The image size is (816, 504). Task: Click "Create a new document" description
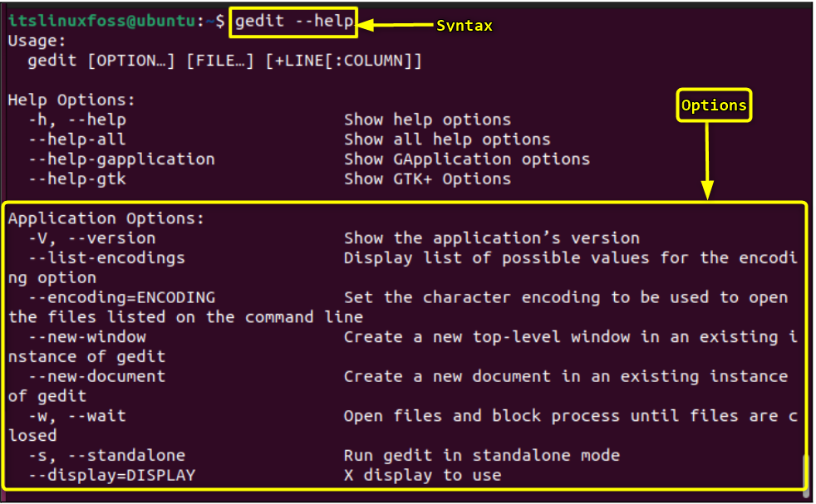[x=566, y=377]
